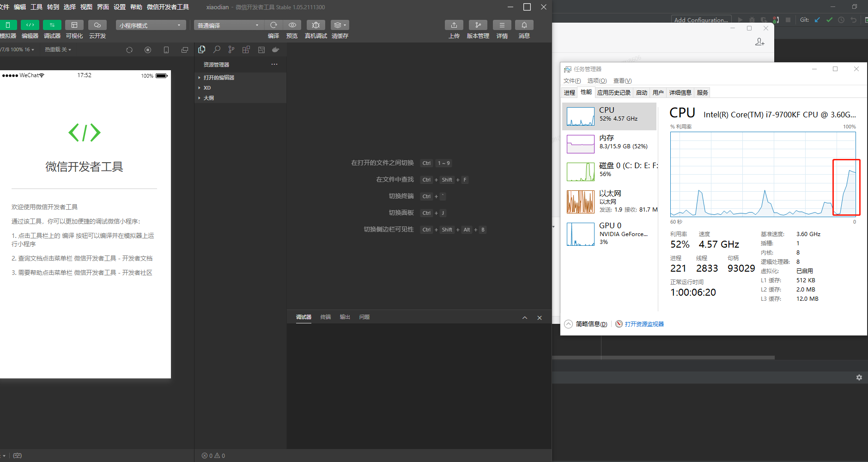The width and height of the screenshot is (868, 462).
Task: Select the Docker whale icon in editor sidebar
Action: pyautogui.click(x=276, y=49)
